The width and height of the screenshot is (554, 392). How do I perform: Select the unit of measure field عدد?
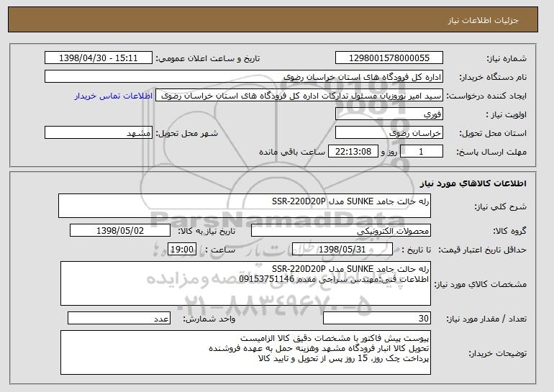119,318
